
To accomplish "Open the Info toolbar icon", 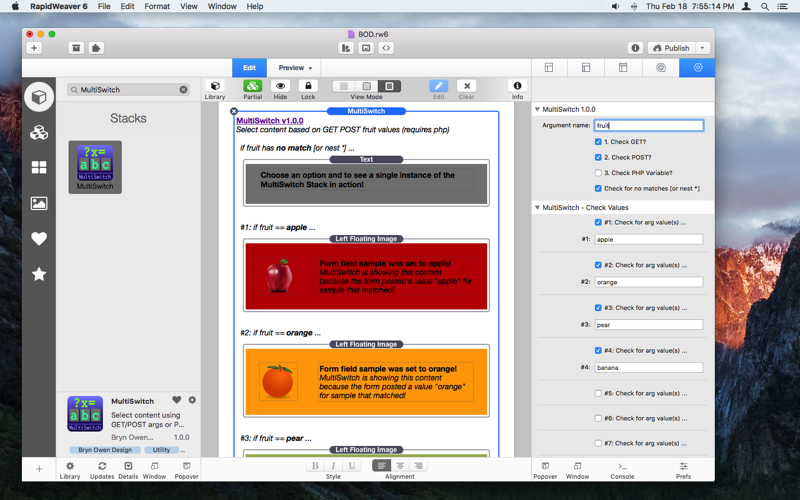I will point(517,86).
